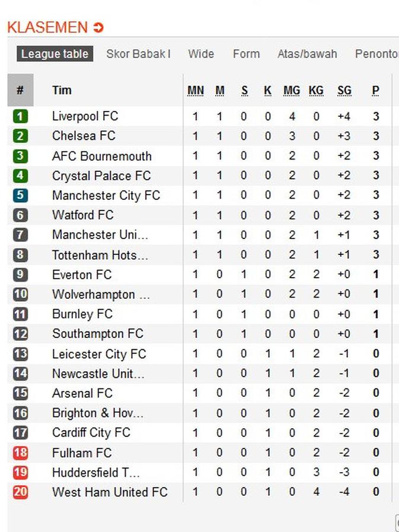Switch to the Skor Babak I tab
The width and height of the screenshot is (399, 532).
tap(138, 54)
